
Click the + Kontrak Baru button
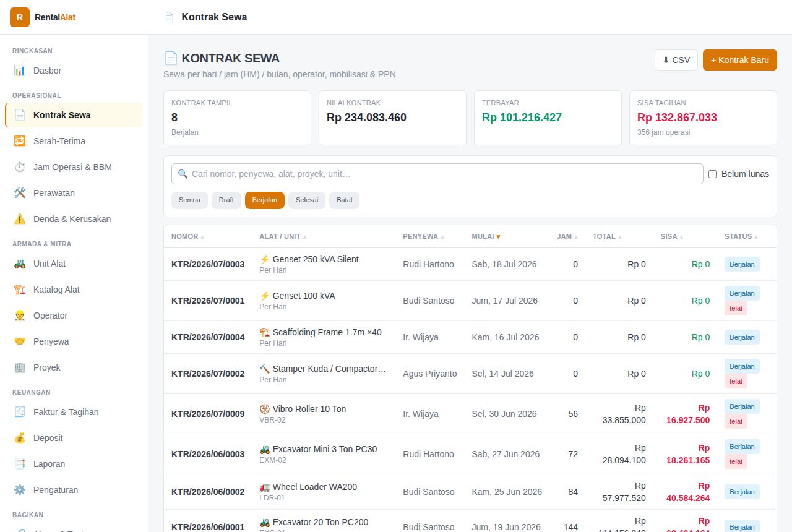[740, 60]
